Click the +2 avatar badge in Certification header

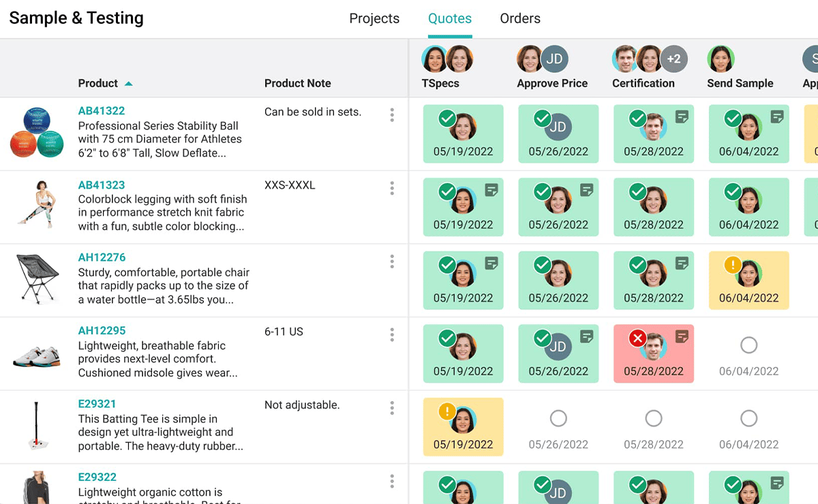click(673, 59)
